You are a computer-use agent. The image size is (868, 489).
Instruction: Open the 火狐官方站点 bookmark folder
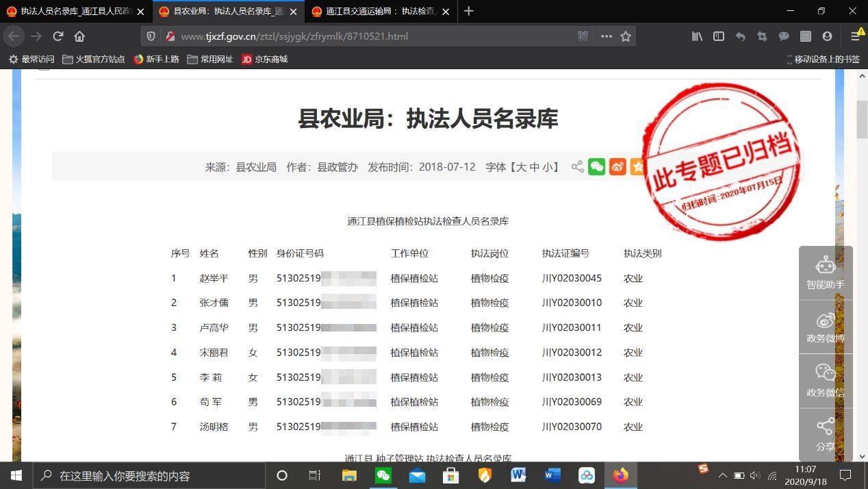pyautogui.click(x=94, y=60)
